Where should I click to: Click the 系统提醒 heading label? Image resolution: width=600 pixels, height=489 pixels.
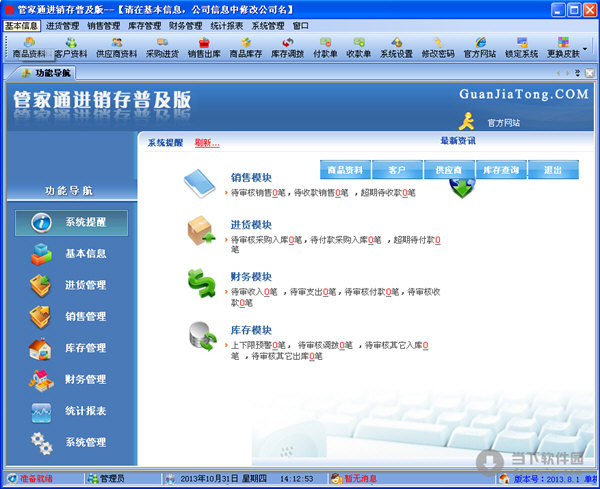coord(165,143)
